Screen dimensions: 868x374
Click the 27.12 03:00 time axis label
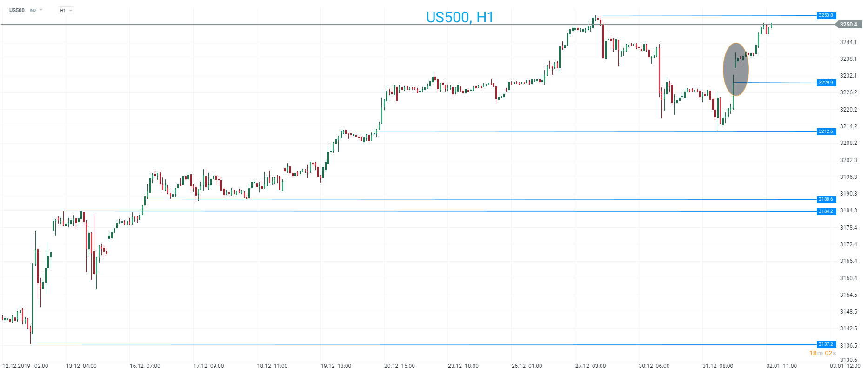coord(590,366)
